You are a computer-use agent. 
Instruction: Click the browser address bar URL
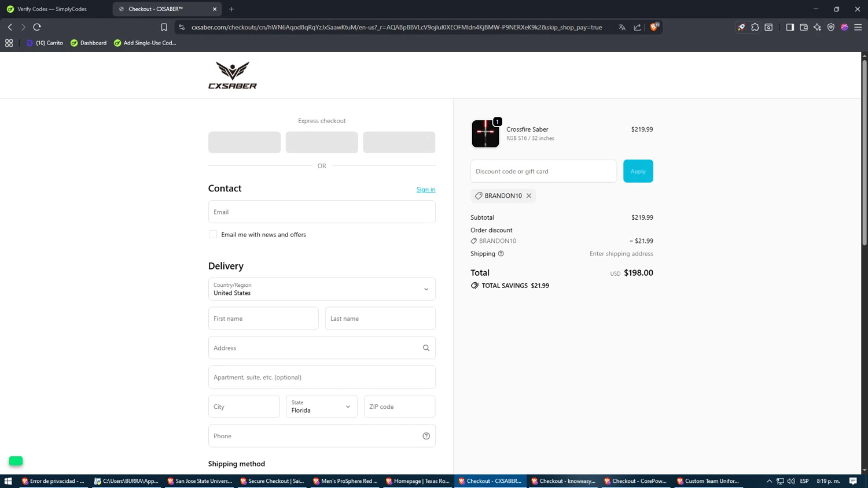tap(396, 27)
